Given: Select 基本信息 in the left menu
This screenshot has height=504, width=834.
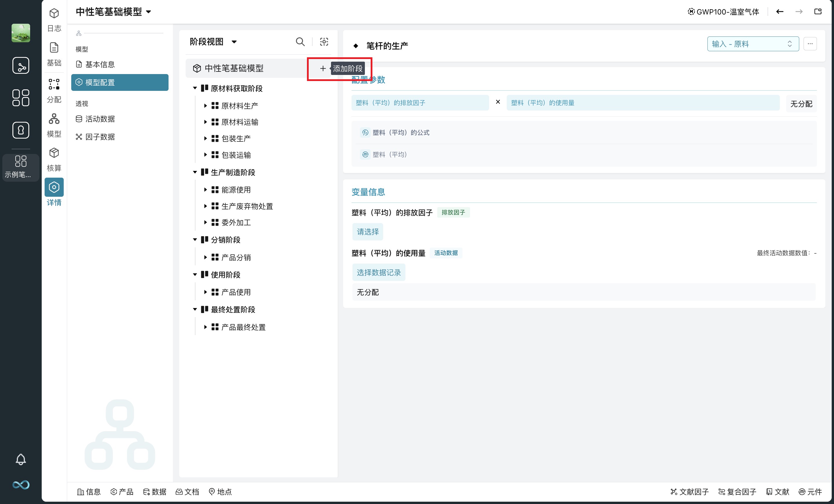Looking at the screenshot, I should click(100, 64).
